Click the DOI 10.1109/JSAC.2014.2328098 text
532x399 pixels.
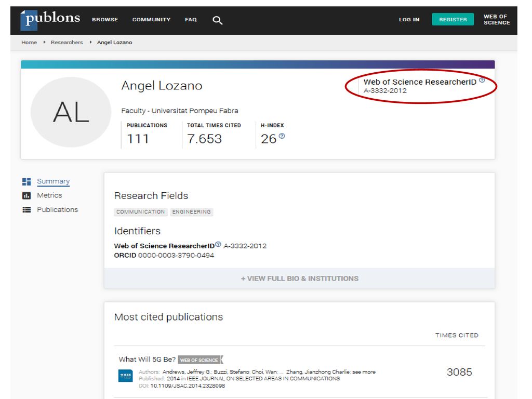click(188, 386)
